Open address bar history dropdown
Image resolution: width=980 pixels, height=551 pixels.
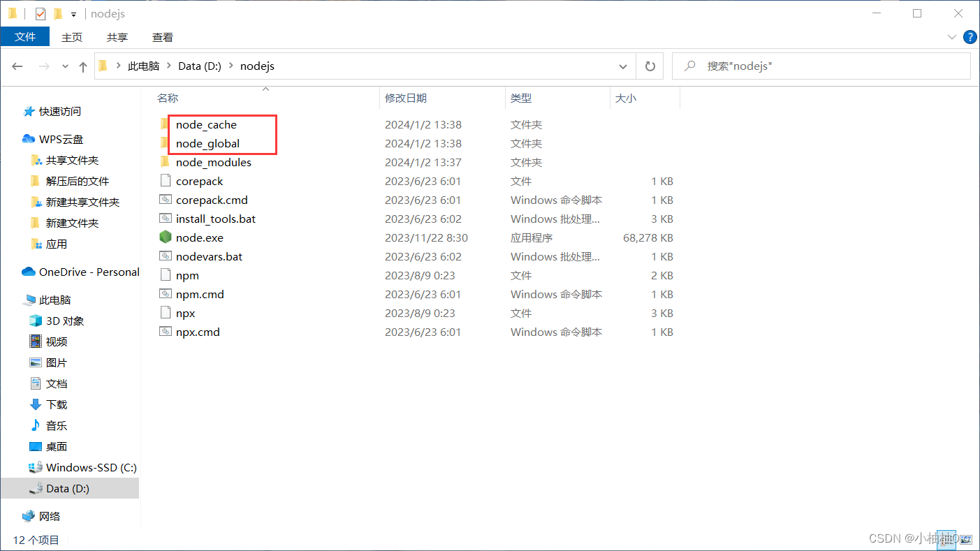[x=623, y=66]
